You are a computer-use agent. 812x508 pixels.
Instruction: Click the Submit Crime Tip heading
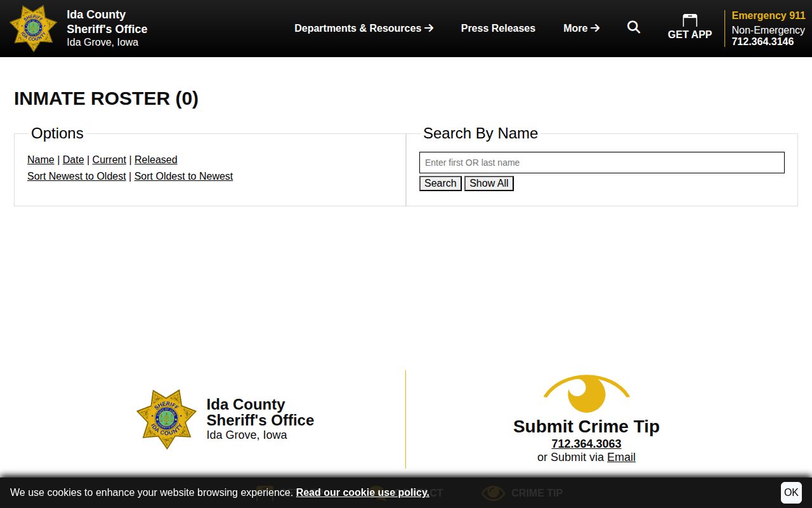586,426
